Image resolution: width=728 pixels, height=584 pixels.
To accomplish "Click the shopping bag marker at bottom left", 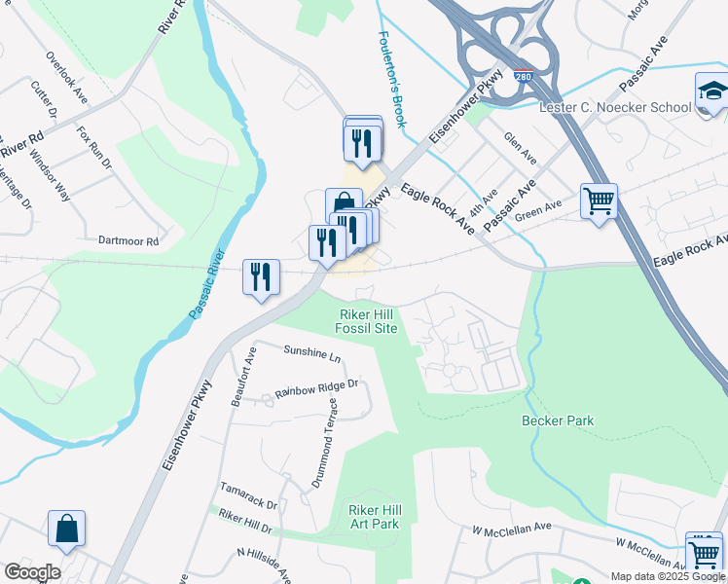I will tap(66, 531).
